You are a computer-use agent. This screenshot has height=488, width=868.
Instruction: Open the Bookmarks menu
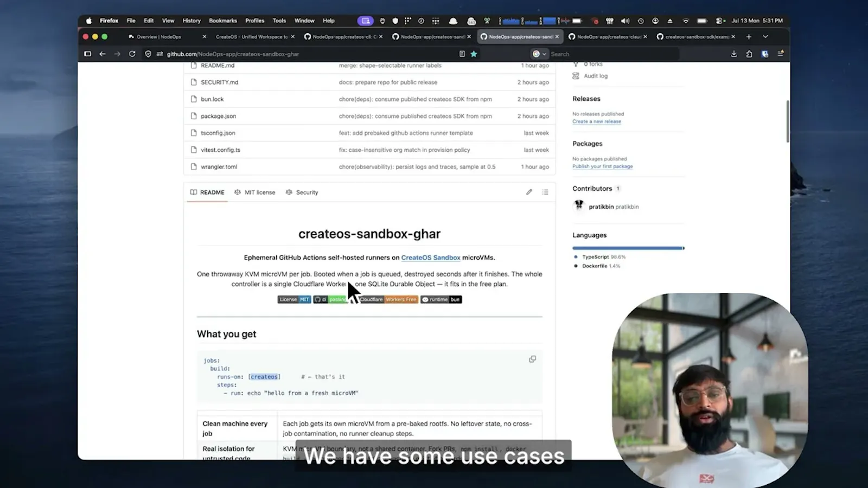click(x=223, y=21)
